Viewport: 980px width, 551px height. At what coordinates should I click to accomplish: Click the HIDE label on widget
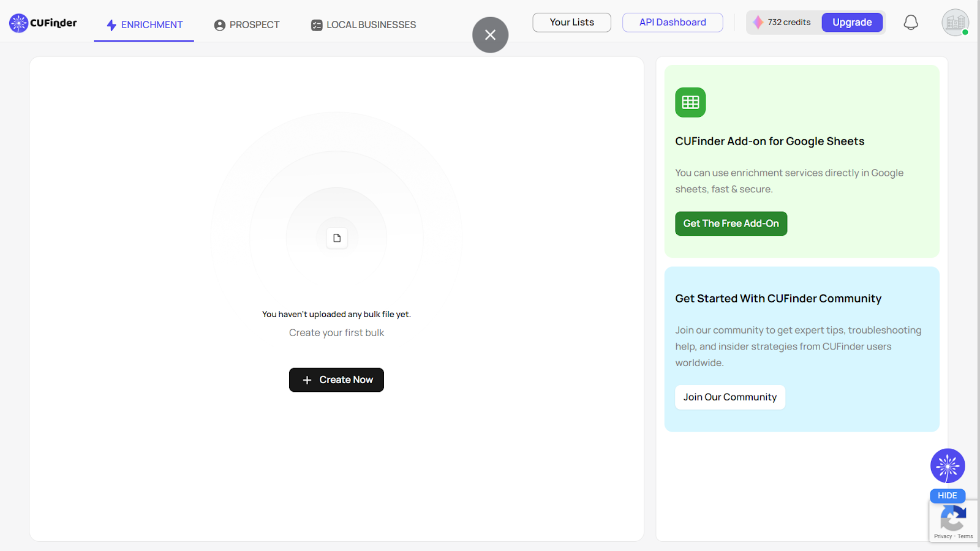coord(948,496)
